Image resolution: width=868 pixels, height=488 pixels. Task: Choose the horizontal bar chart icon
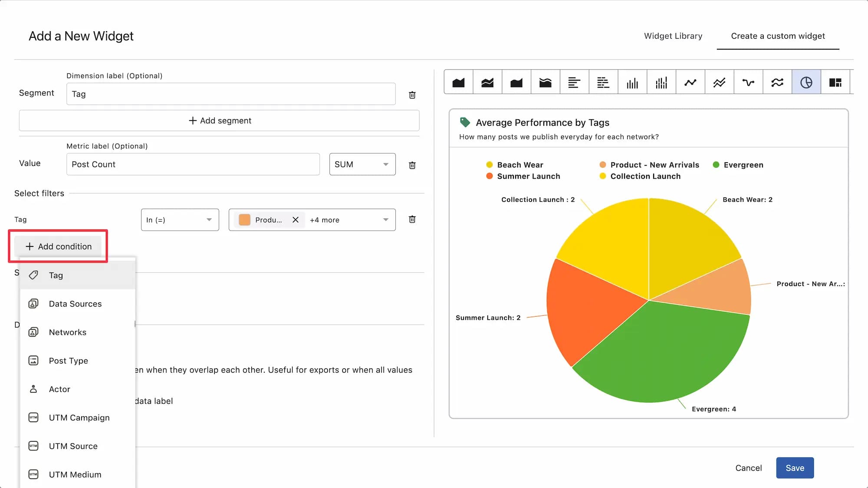[x=574, y=82]
